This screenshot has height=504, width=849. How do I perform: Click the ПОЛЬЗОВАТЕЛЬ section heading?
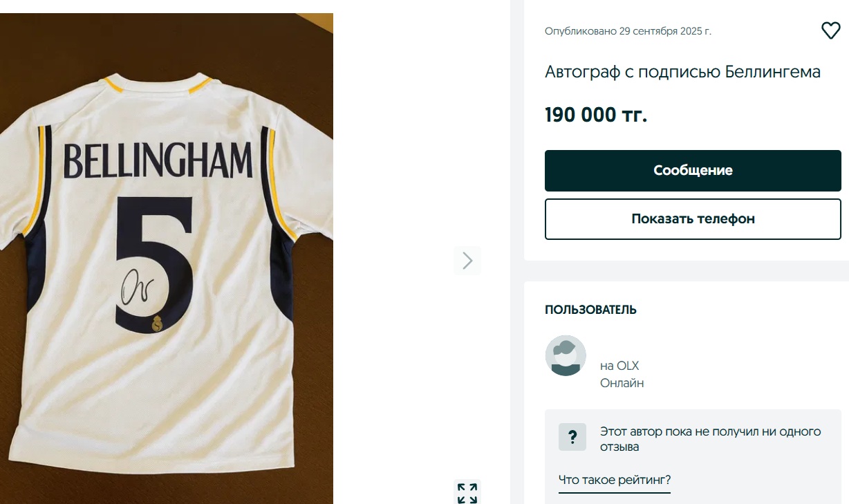click(x=590, y=310)
